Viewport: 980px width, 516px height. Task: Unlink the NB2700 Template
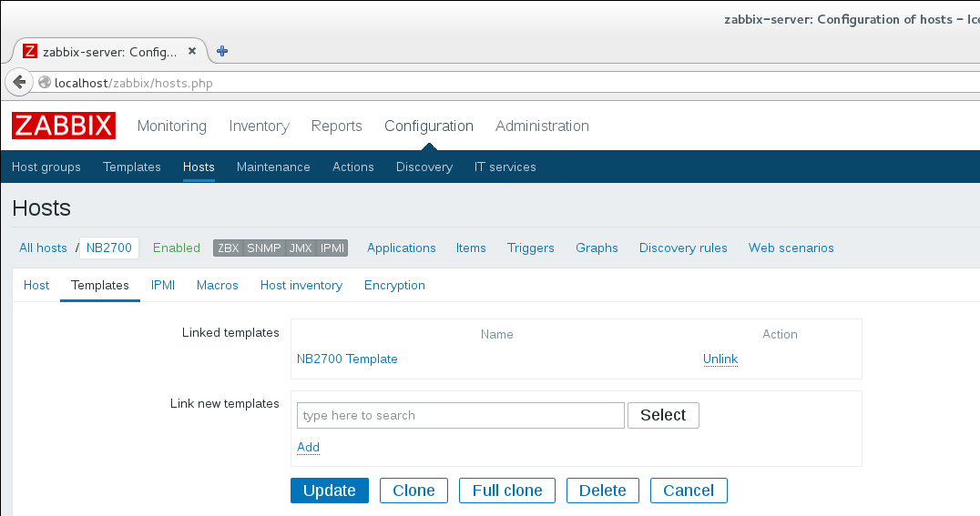tap(720, 359)
